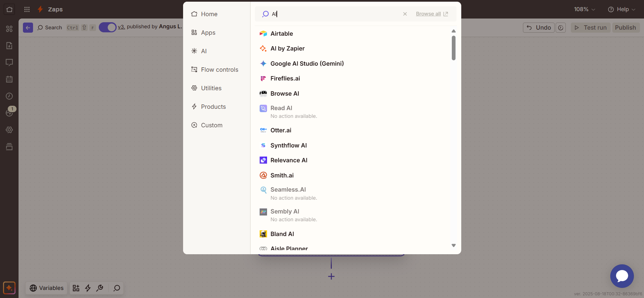Click the orange Zaps lightning bolt icon
The width and height of the screenshot is (644, 298).
point(40,9)
